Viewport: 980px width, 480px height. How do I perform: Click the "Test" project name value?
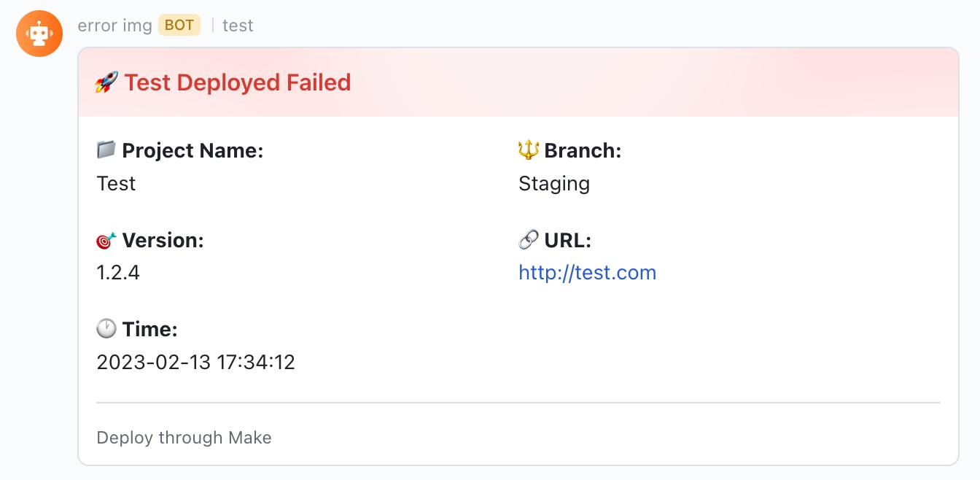coord(116,183)
